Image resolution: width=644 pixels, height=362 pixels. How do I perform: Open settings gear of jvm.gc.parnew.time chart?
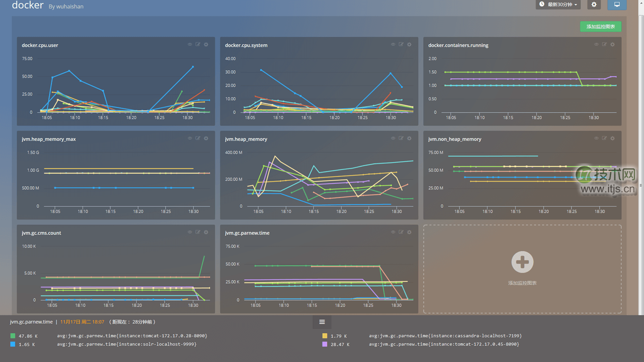[409, 232]
